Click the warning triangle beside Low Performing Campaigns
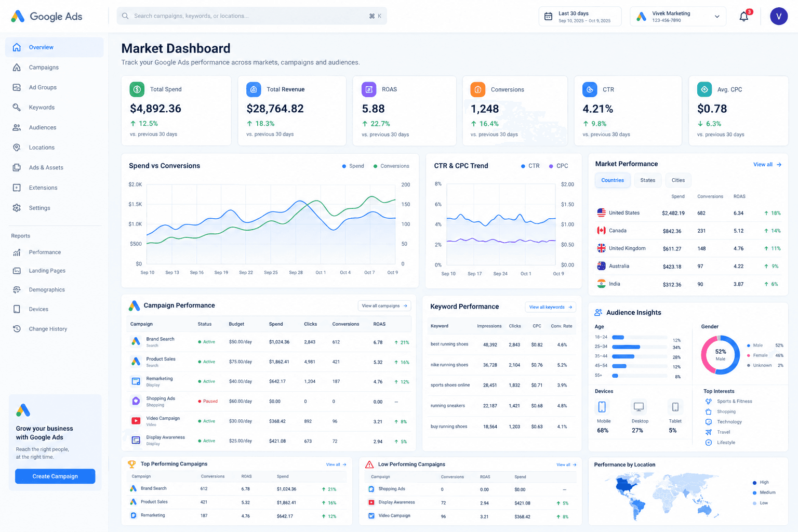This screenshot has height=532, width=798. [369, 464]
